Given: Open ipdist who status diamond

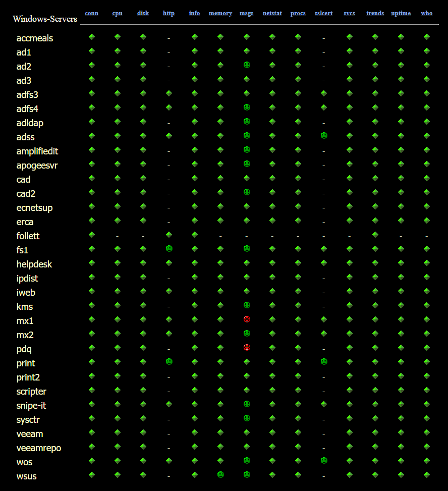Looking at the screenshot, I should point(427,277).
